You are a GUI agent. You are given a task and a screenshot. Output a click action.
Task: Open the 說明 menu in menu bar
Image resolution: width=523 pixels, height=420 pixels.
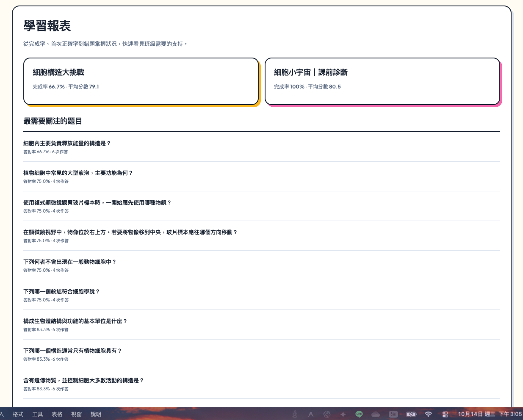coord(96,414)
